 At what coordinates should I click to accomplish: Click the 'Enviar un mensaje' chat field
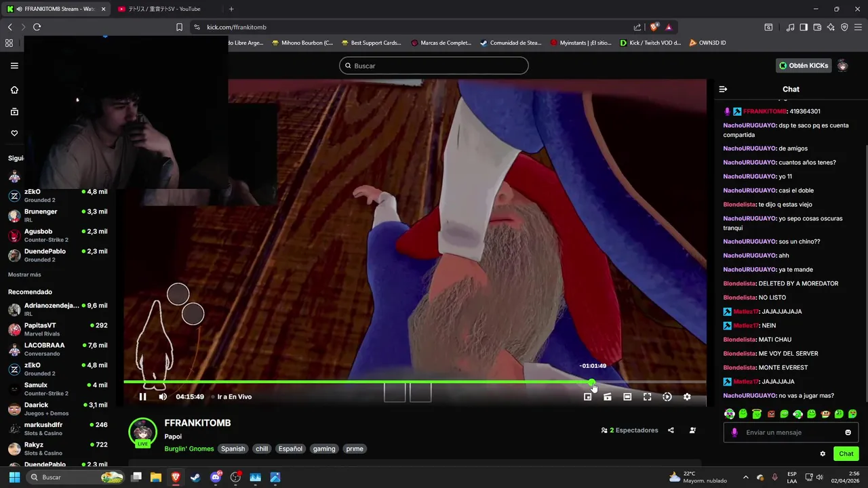coord(791,432)
